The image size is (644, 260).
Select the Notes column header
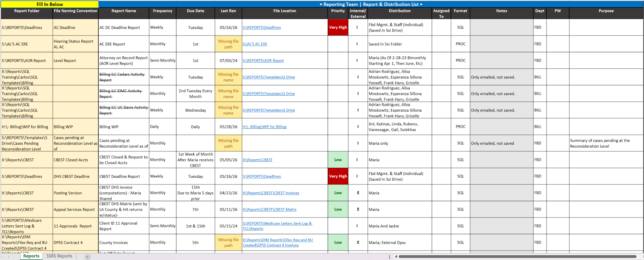tap(502, 13)
